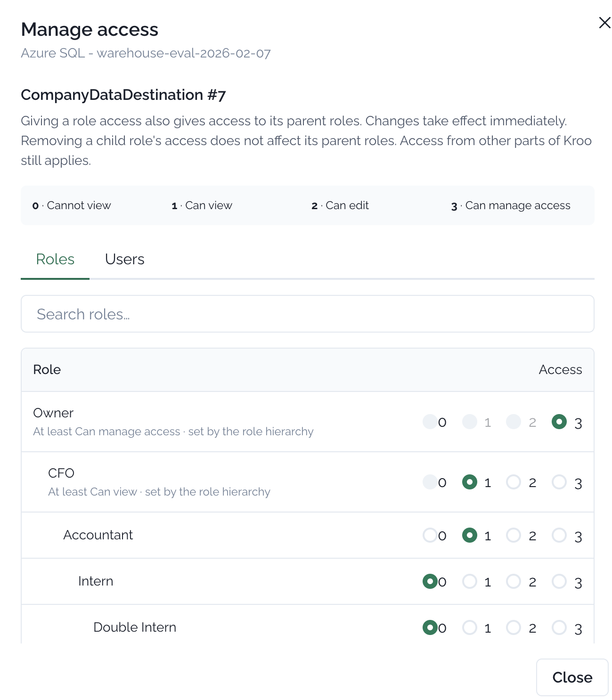The width and height of the screenshot is (612, 700).
Task: Click the Close button
Action: tap(572, 677)
